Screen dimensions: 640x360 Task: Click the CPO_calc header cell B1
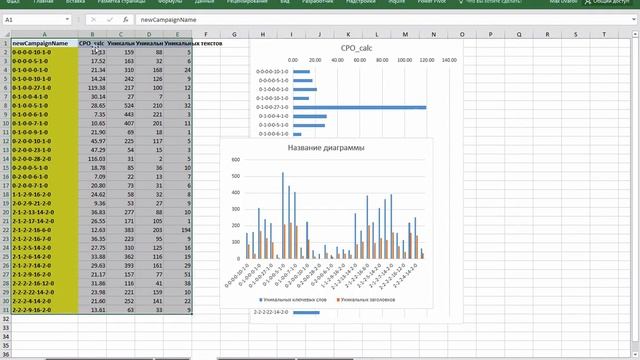[92, 43]
